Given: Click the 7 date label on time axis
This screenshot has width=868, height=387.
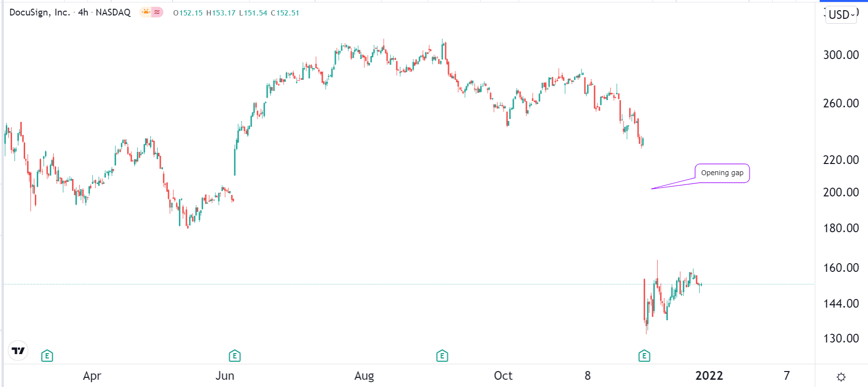Looking at the screenshot, I should 787,376.
